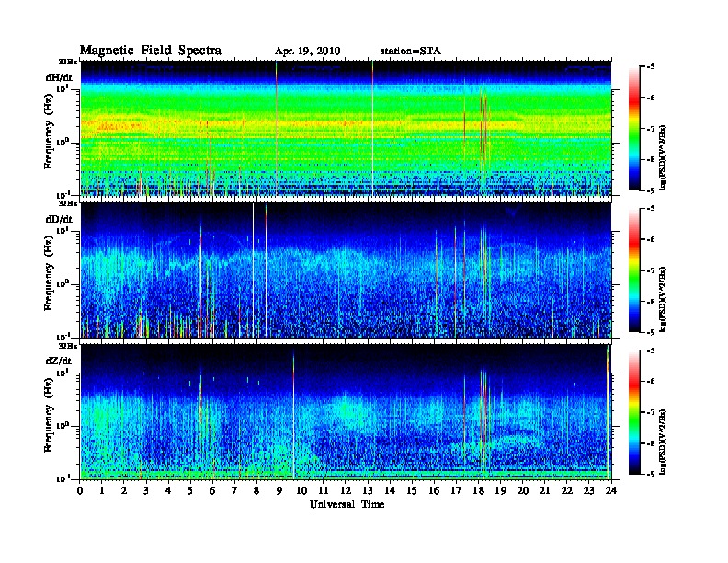Click the date 'Apr. 19, 2010'
The image size is (728, 563).
(x=307, y=52)
